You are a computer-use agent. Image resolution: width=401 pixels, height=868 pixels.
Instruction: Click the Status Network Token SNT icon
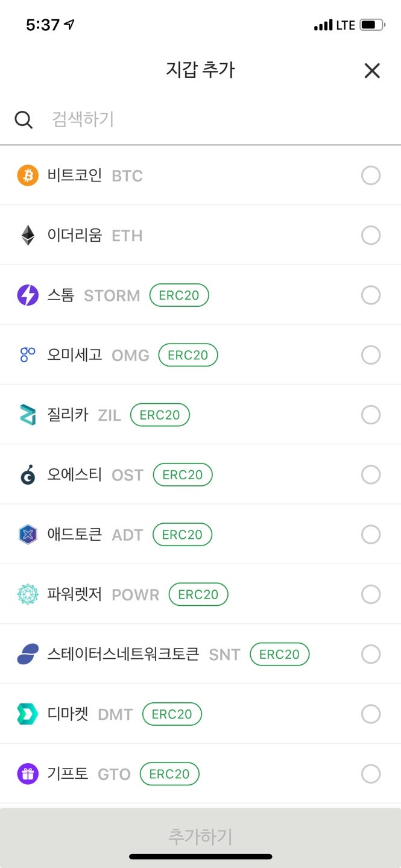(x=28, y=654)
